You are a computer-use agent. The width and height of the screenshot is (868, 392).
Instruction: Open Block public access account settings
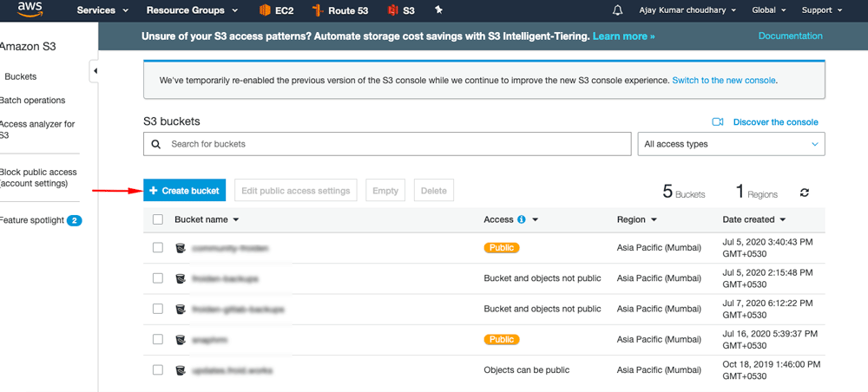pos(37,178)
